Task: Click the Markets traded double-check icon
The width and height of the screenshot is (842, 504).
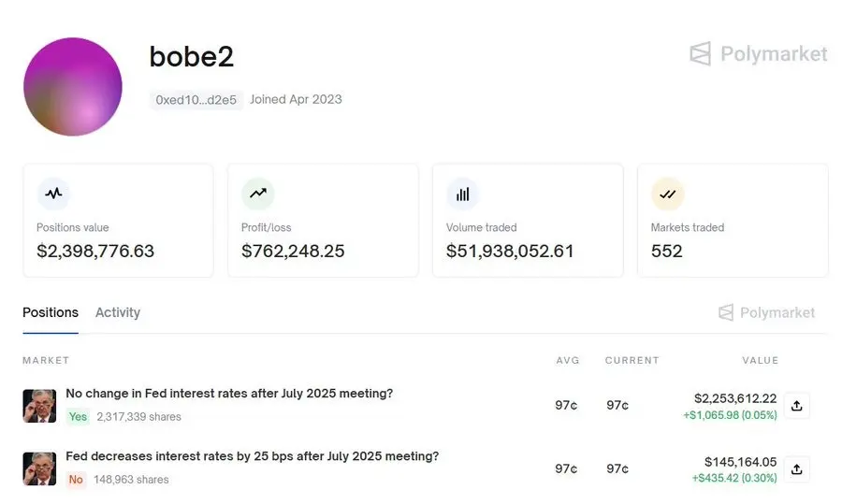Action: coord(667,194)
